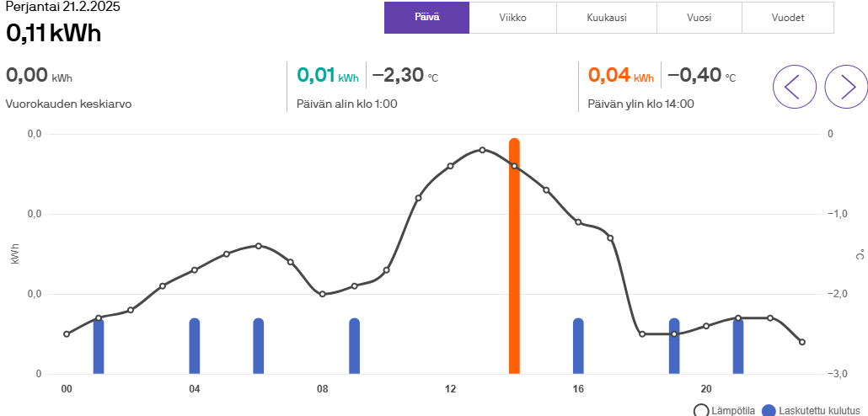Viewport: 868px width, 416px height.
Task: Click the blue consumption bar at 01
Action: click(99, 347)
